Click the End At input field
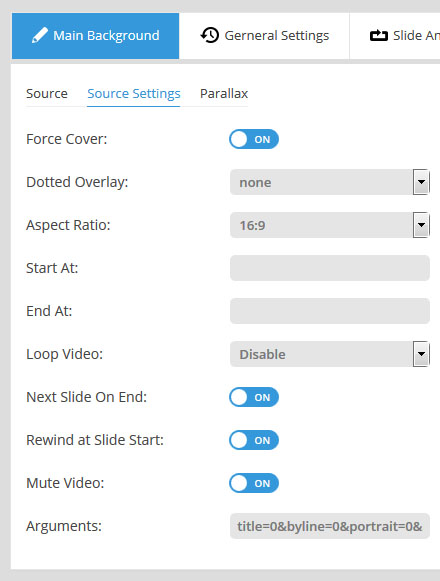This screenshot has width=440, height=581. 330,311
